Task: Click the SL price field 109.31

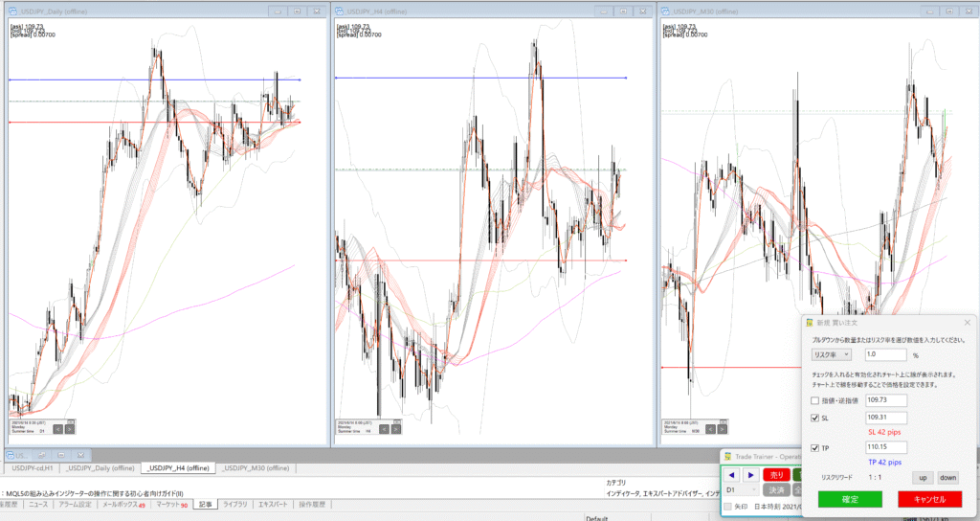Action: coord(885,418)
